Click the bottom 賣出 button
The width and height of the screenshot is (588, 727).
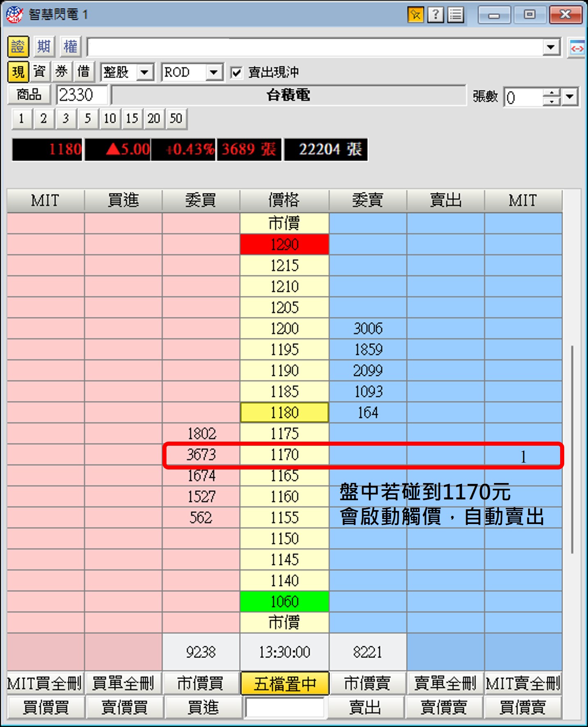pyautogui.click(x=365, y=707)
